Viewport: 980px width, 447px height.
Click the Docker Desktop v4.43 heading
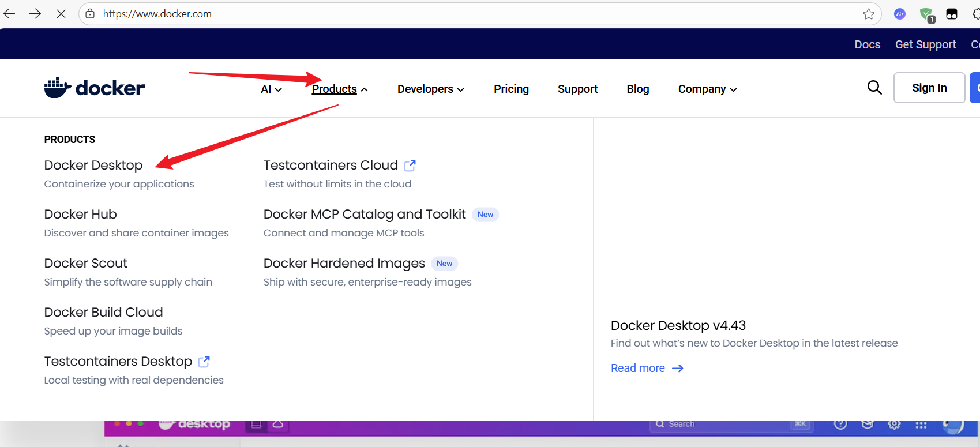678,325
